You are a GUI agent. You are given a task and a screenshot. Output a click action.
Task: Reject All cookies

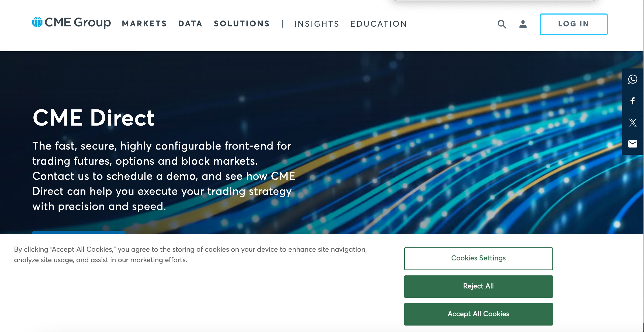(478, 286)
